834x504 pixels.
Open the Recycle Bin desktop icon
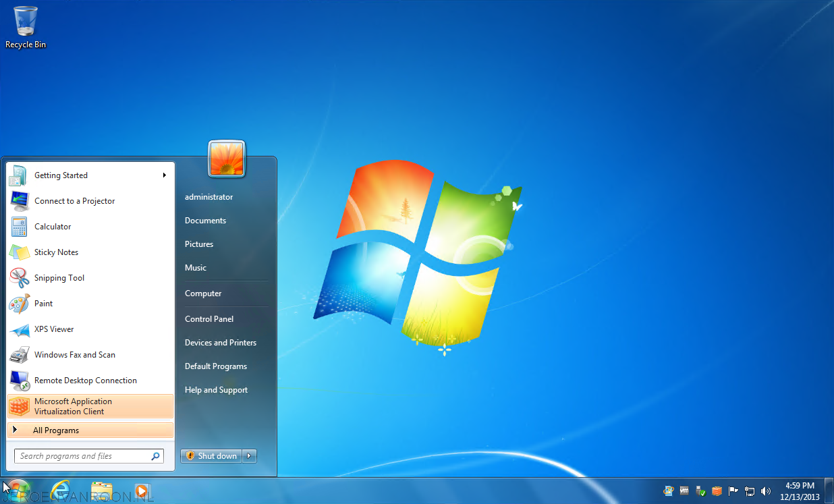26,27
